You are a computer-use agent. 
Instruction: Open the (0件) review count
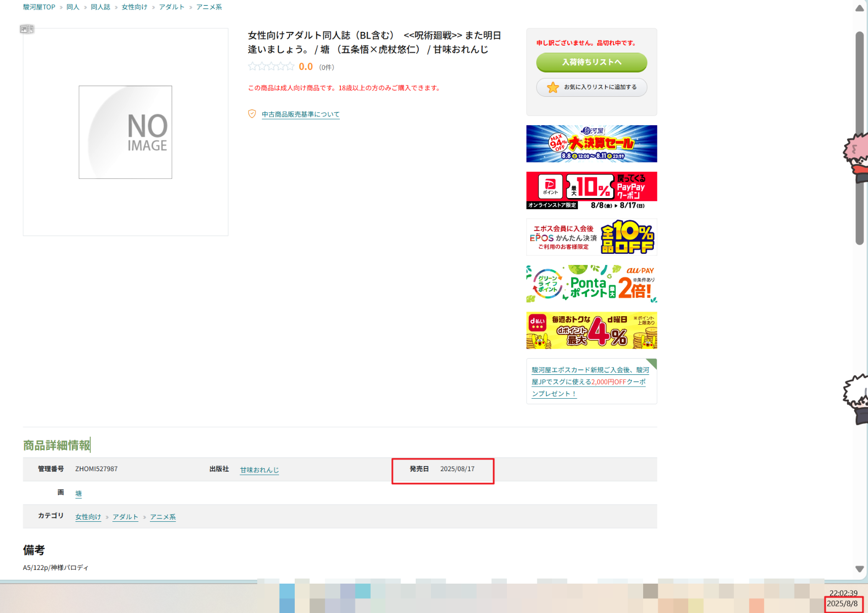pos(327,67)
